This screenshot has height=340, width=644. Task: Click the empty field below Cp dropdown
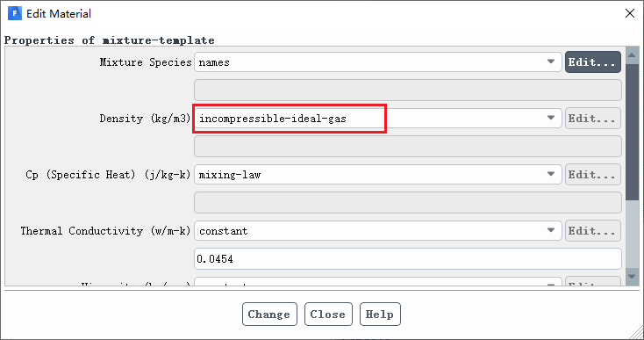pos(408,203)
